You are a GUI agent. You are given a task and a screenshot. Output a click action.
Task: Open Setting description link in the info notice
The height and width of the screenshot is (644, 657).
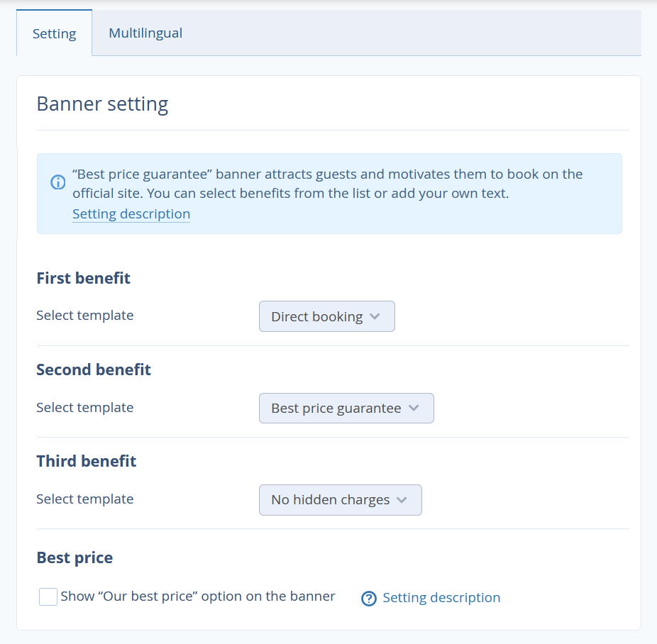coord(131,214)
